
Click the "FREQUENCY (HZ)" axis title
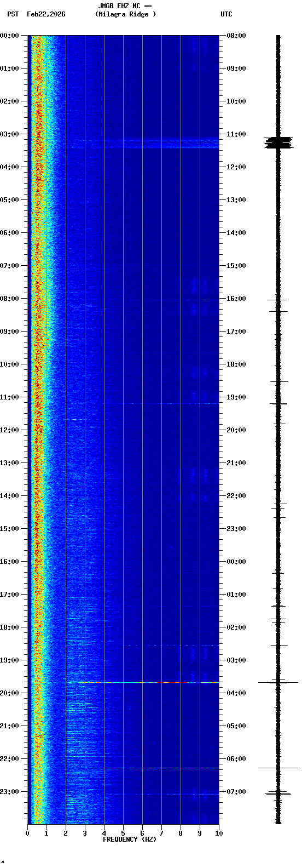click(130, 840)
